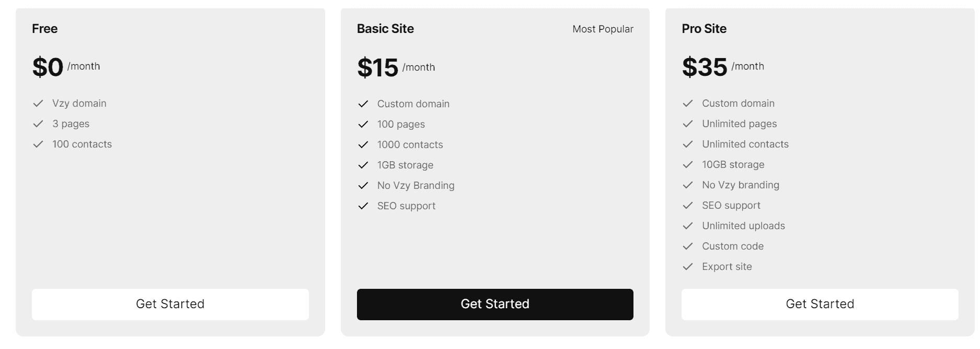The image size is (980, 349).
Task: Click the checkmark beside No Vzy Branding
Action: (x=363, y=185)
